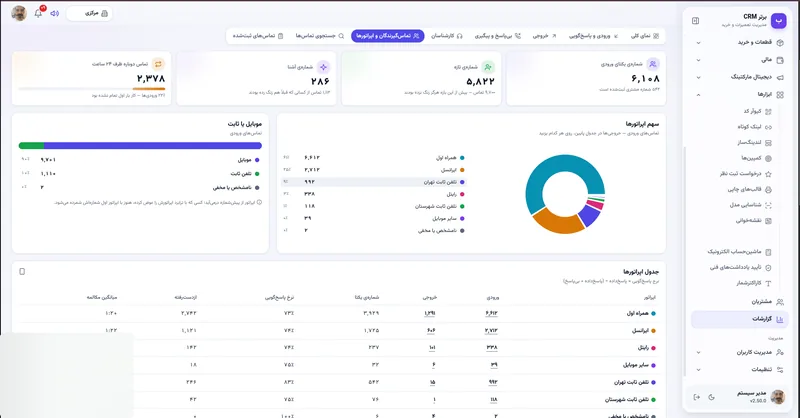The width and height of the screenshot is (800, 418).
Task: Click the purple segment of mobile/landline bar
Action: click(153, 145)
